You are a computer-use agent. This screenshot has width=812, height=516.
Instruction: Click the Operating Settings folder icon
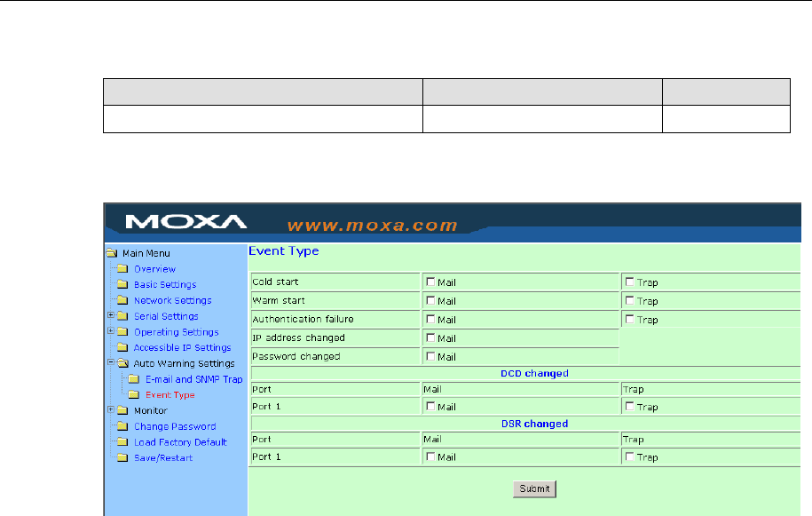pos(122,331)
